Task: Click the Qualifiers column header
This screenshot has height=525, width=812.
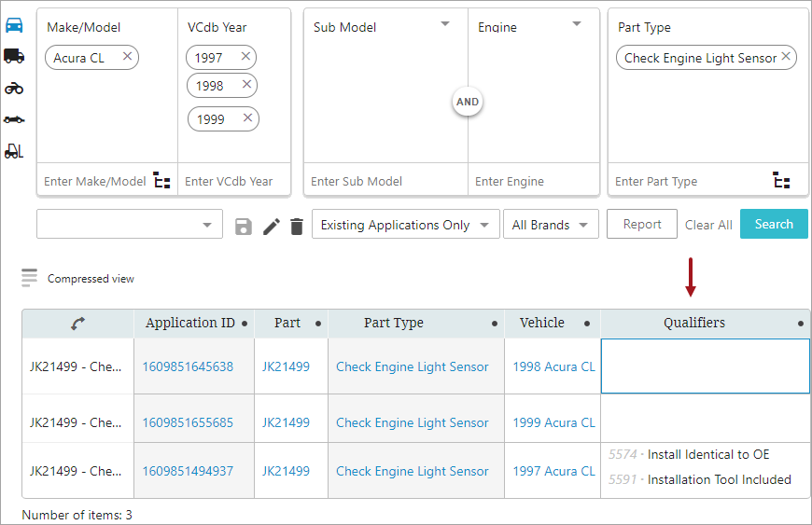Action: (693, 323)
